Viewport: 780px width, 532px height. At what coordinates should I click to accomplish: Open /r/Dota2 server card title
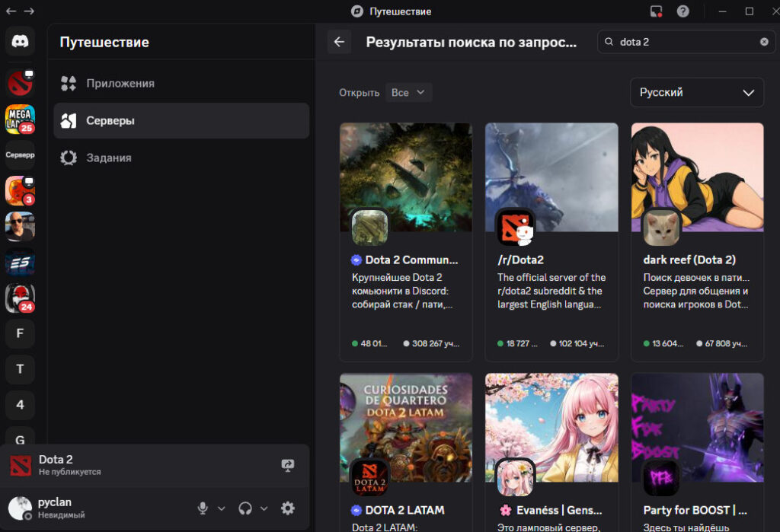point(521,260)
